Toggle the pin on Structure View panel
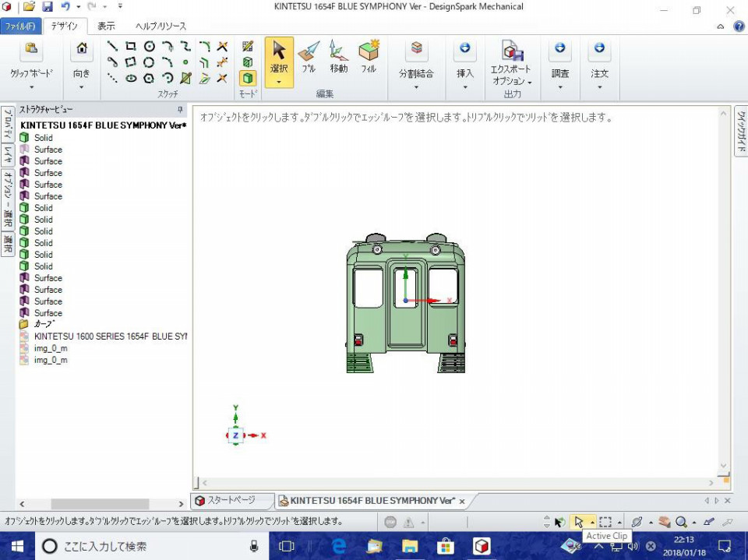The width and height of the screenshot is (748, 560). 180,110
